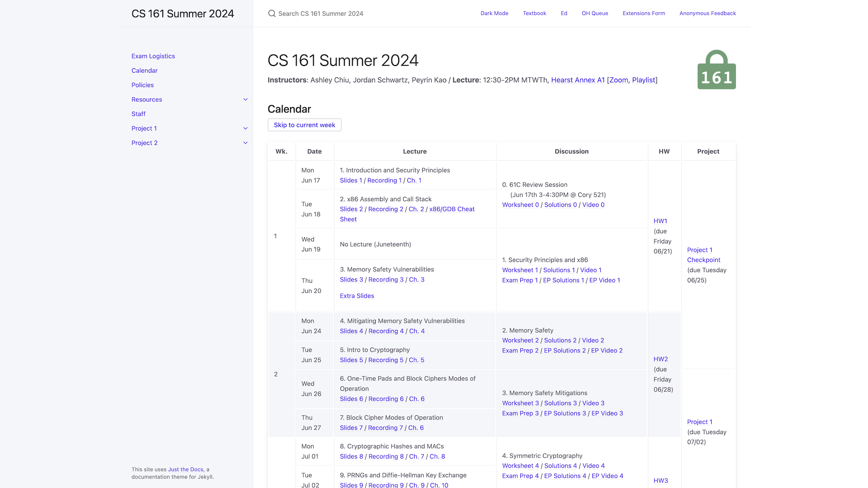Image resolution: width=868 pixels, height=488 pixels.
Task: Open Ed from the top navigation
Action: point(564,13)
